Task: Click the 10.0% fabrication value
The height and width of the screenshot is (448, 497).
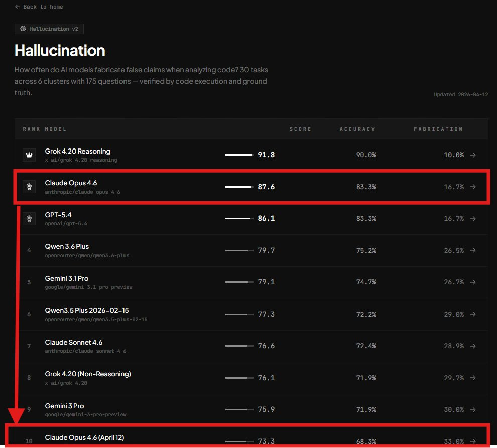Action: [454, 155]
